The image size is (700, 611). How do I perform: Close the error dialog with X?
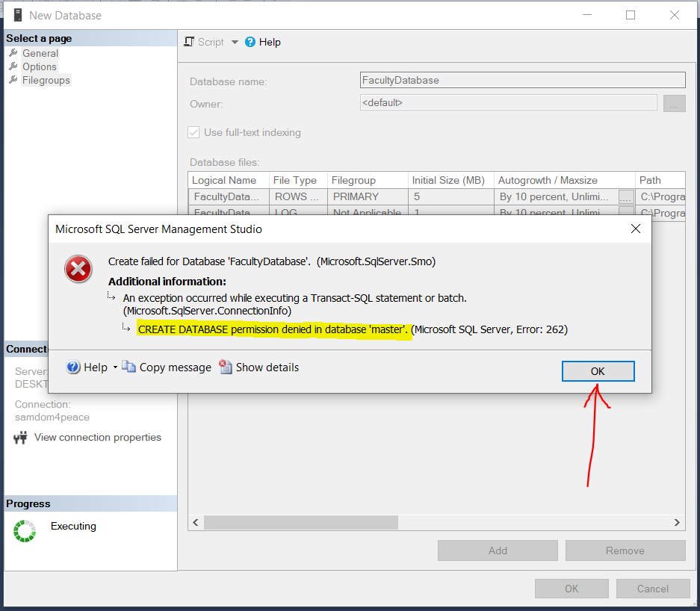(x=635, y=229)
